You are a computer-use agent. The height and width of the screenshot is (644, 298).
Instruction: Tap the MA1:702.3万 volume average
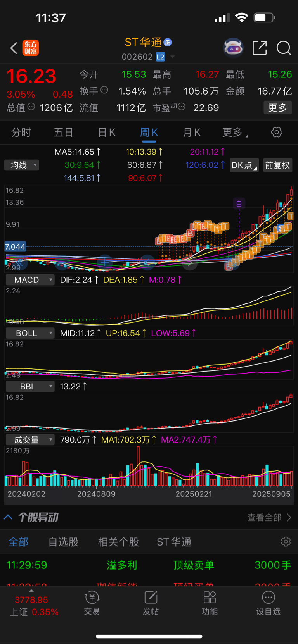tap(129, 440)
